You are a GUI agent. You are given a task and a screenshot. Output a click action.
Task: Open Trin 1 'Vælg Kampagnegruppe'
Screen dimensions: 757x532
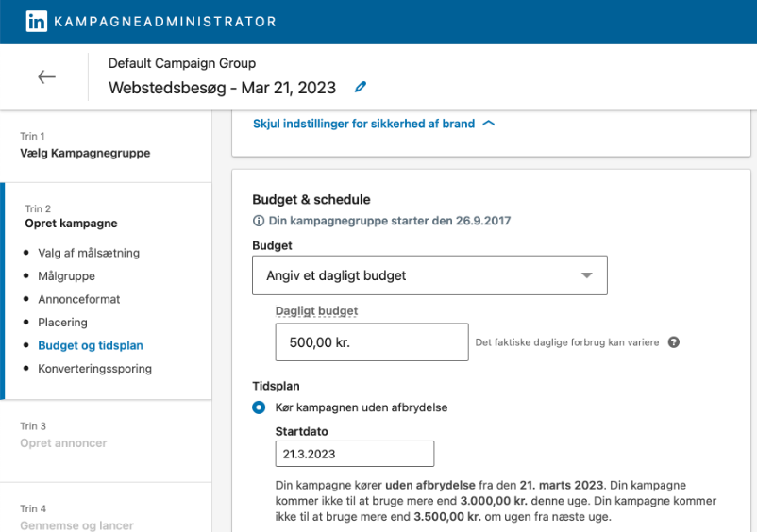[85, 153]
